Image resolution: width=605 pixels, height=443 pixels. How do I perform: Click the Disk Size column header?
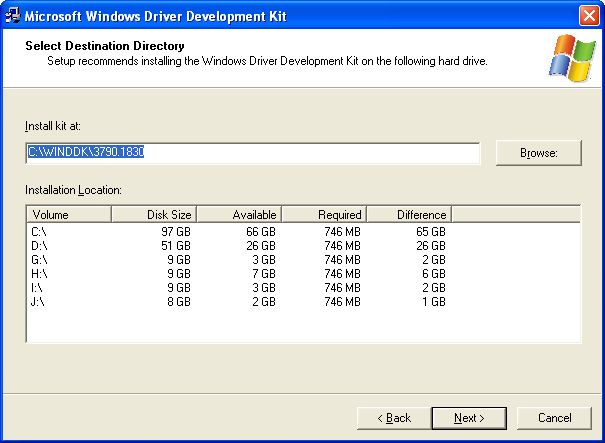tap(154, 214)
